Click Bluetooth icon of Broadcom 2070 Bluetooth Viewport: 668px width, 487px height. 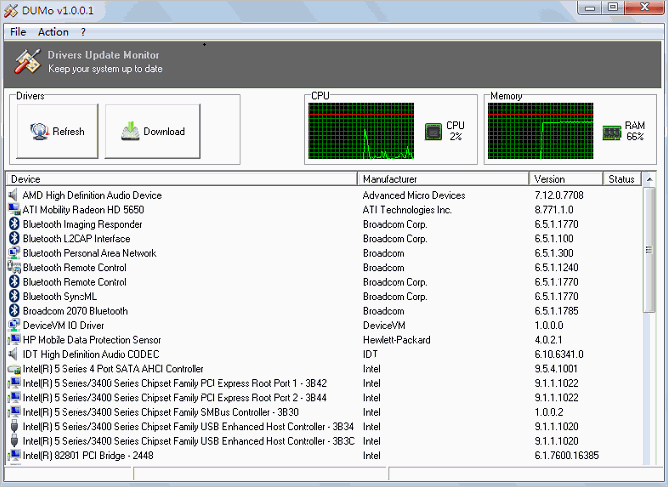14,311
